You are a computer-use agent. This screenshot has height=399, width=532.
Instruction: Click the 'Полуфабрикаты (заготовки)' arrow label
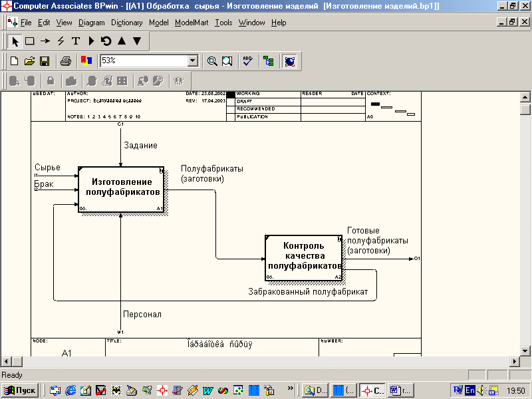tap(212, 174)
